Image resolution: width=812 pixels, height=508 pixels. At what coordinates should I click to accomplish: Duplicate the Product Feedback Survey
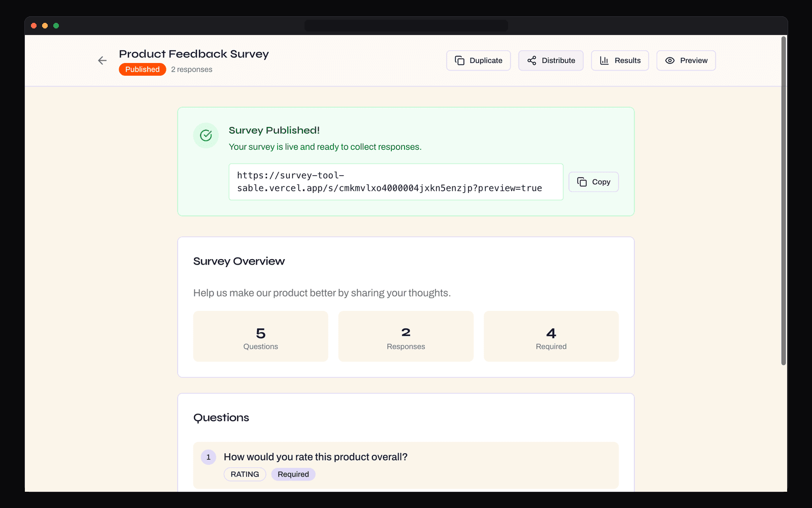tap(478, 60)
